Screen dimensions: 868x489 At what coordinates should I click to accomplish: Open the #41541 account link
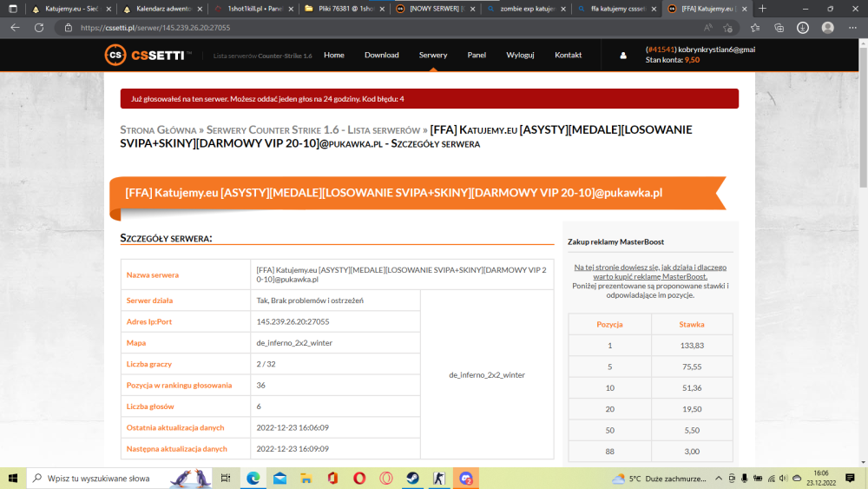[x=661, y=50]
